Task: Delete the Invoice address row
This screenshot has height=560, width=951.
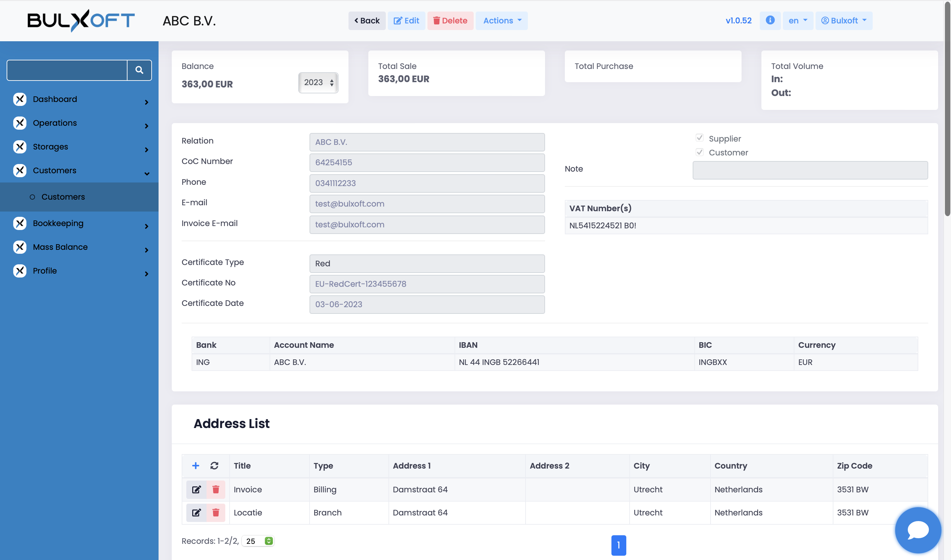Action: tap(216, 489)
